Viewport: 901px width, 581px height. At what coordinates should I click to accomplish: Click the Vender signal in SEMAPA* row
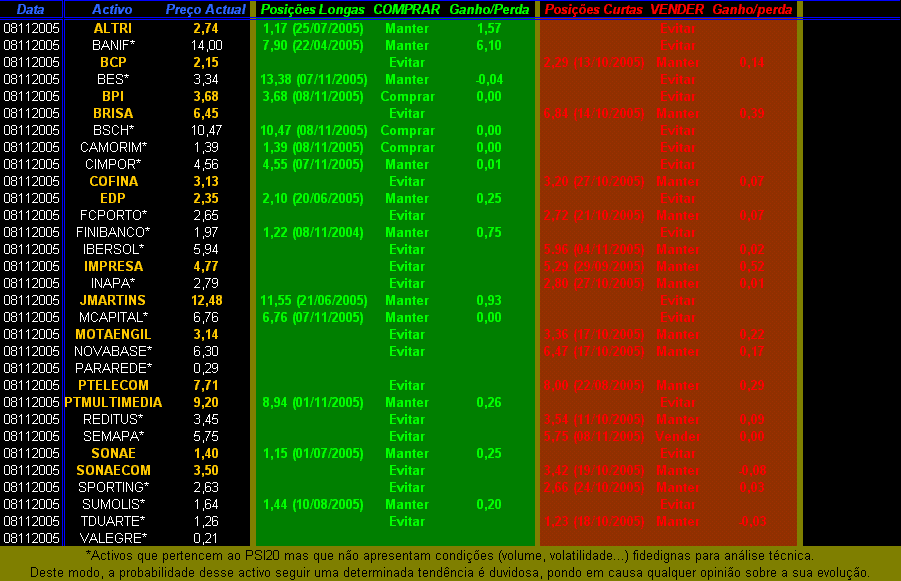[677, 436]
